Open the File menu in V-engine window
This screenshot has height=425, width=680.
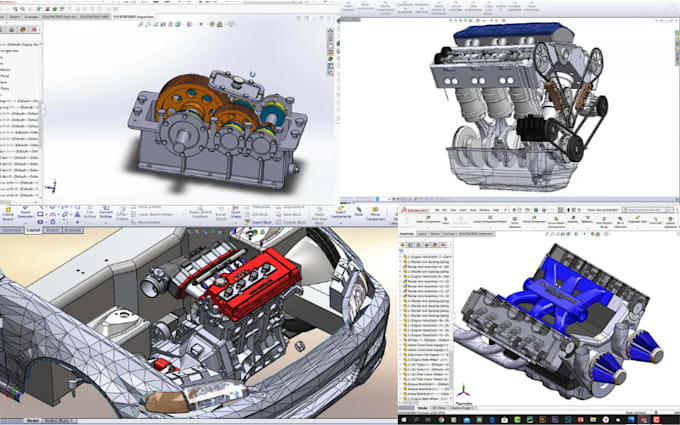437,210
